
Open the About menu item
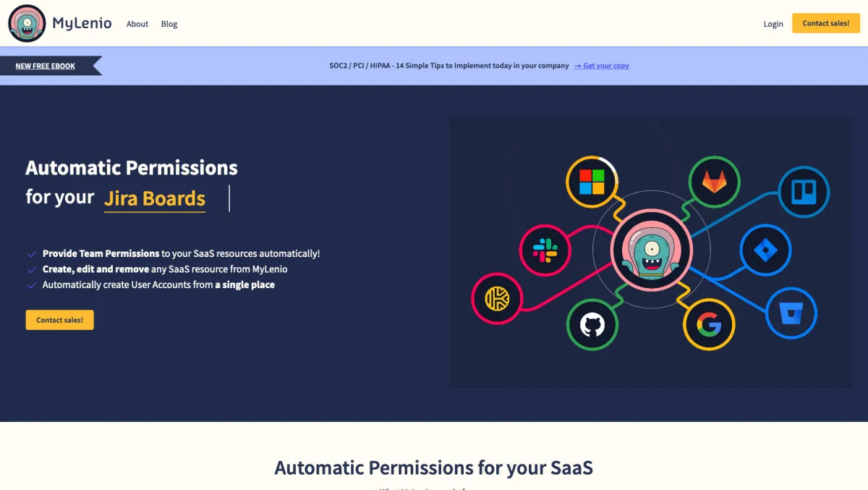coord(137,24)
